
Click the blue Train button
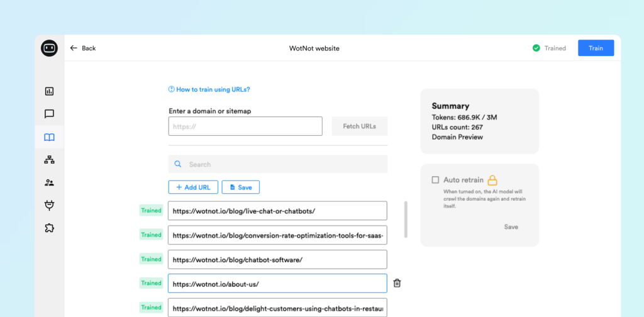pos(596,48)
